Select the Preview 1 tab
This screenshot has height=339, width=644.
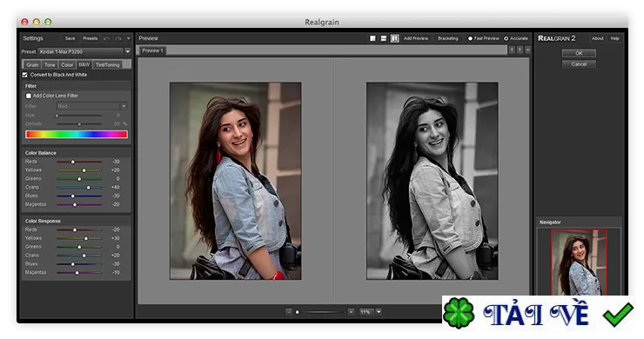pos(152,50)
